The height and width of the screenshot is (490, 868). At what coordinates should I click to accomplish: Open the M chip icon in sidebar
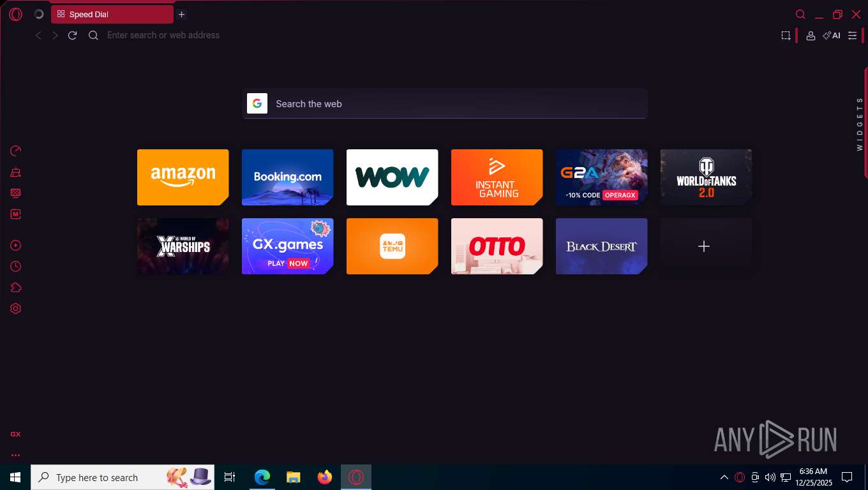16,214
